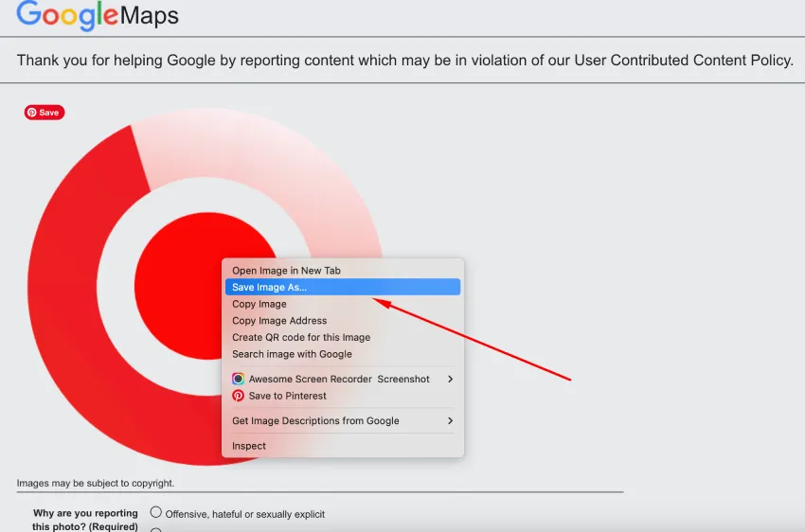805x532 pixels.
Task: Select Inspect in the context menu
Action: click(343, 446)
